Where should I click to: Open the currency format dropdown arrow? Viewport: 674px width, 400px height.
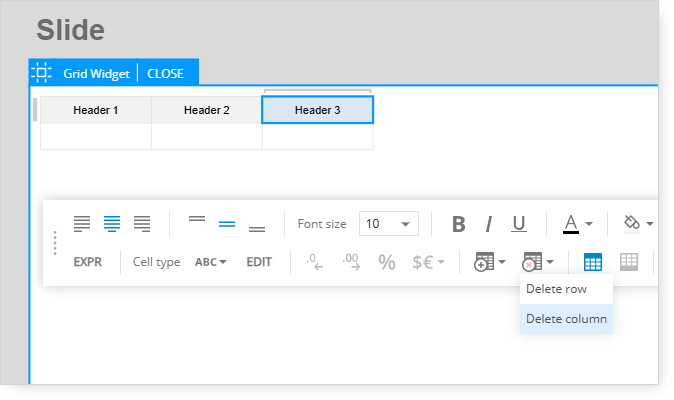(x=441, y=262)
